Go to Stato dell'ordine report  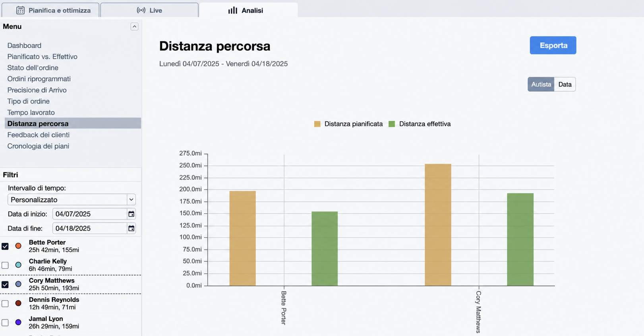(33, 68)
